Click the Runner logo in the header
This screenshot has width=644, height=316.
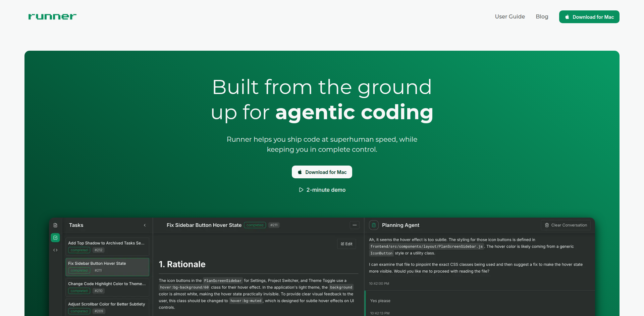coord(52,16)
